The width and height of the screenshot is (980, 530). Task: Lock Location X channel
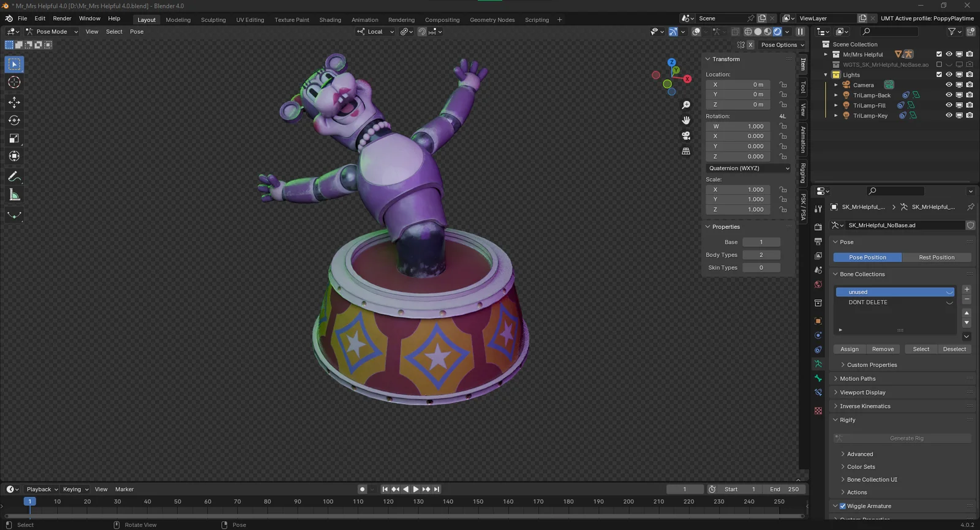(783, 84)
